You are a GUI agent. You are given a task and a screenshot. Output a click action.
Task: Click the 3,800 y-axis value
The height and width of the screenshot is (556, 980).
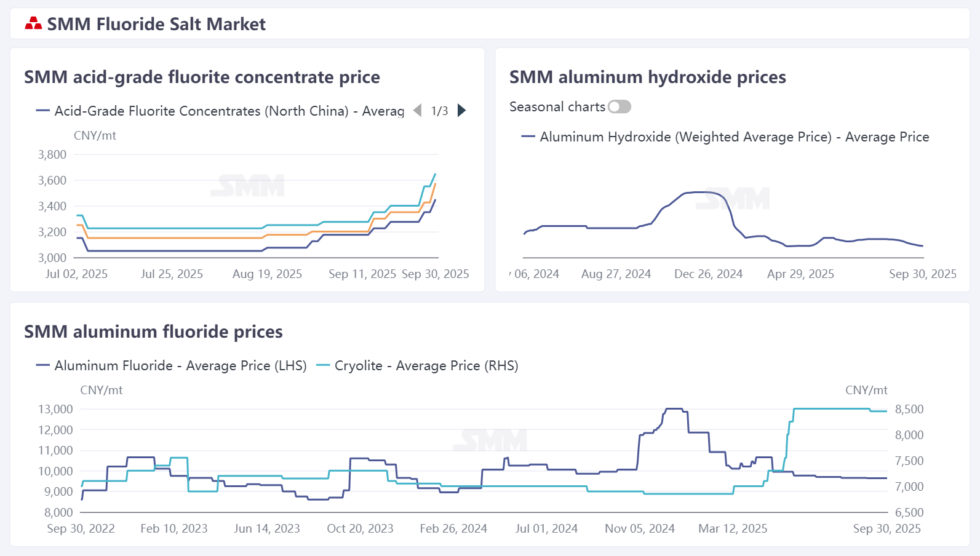pyautogui.click(x=52, y=154)
